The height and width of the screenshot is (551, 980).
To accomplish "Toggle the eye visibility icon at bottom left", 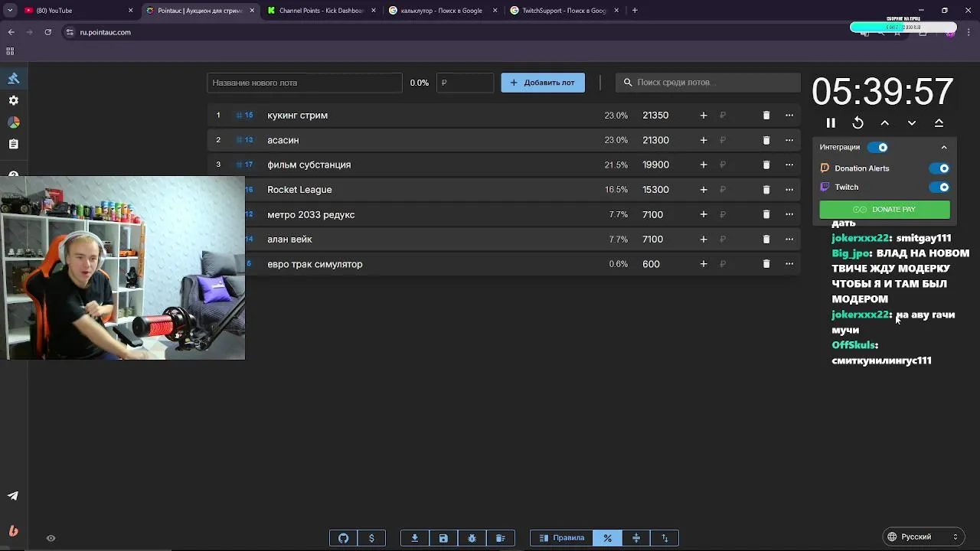I will [x=51, y=538].
